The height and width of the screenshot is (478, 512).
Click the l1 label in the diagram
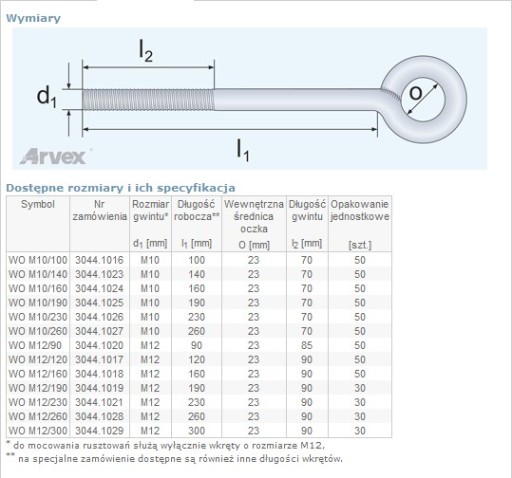(242, 150)
